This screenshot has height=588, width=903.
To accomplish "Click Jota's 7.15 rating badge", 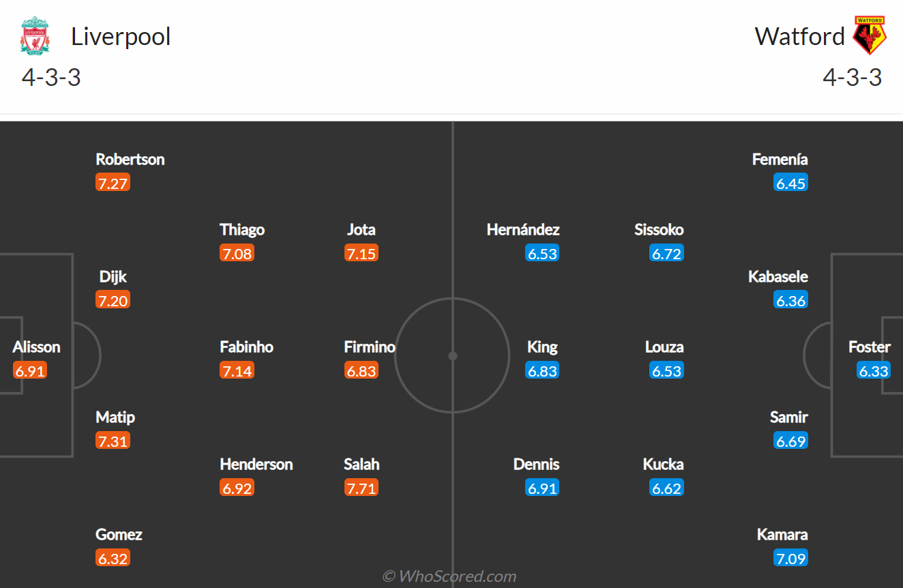I will [361, 253].
